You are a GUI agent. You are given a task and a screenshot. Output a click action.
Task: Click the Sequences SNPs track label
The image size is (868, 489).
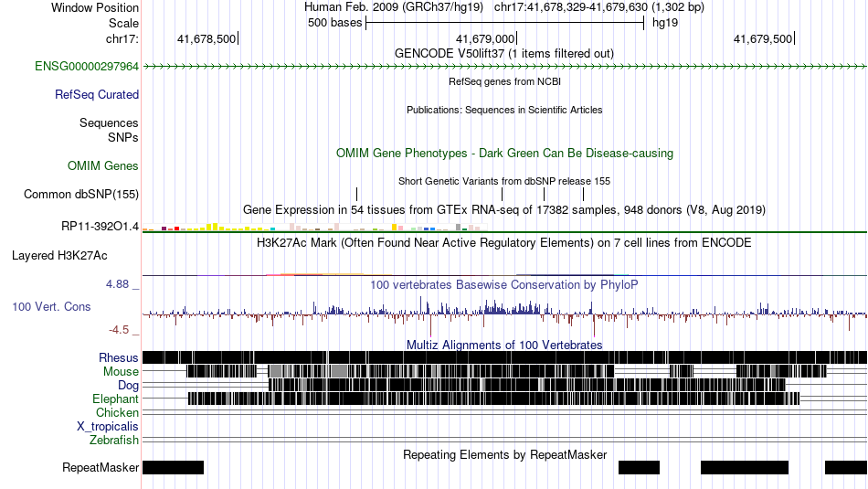coord(109,130)
